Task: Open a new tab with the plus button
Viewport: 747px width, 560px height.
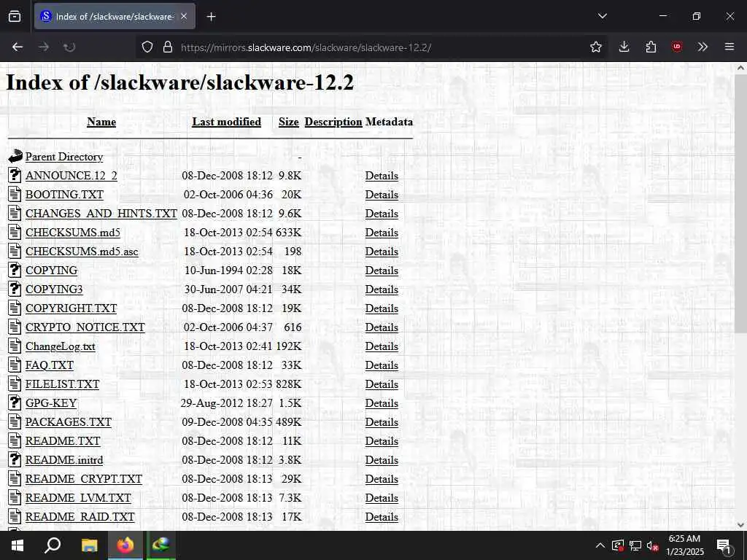Action: [211, 17]
